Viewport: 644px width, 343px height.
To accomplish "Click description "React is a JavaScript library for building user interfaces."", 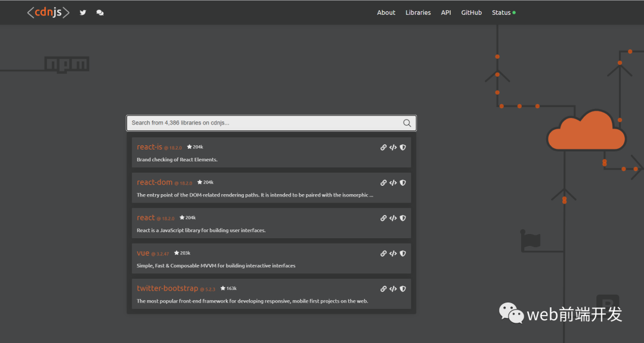I will click(202, 230).
